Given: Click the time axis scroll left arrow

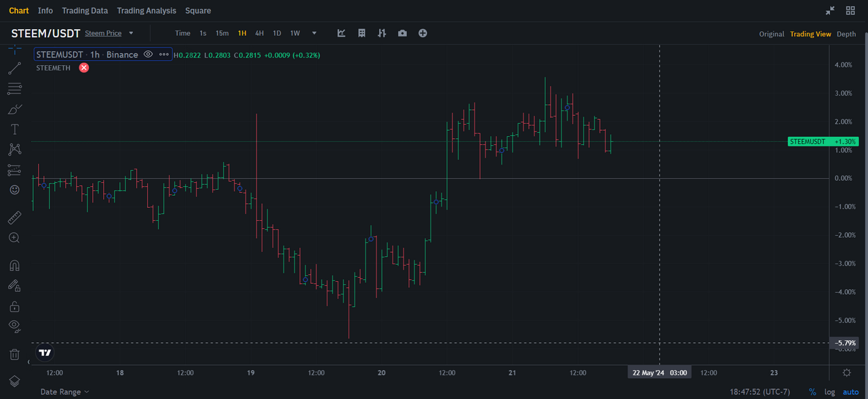Looking at the screenshot, I should tap(28, 363).
